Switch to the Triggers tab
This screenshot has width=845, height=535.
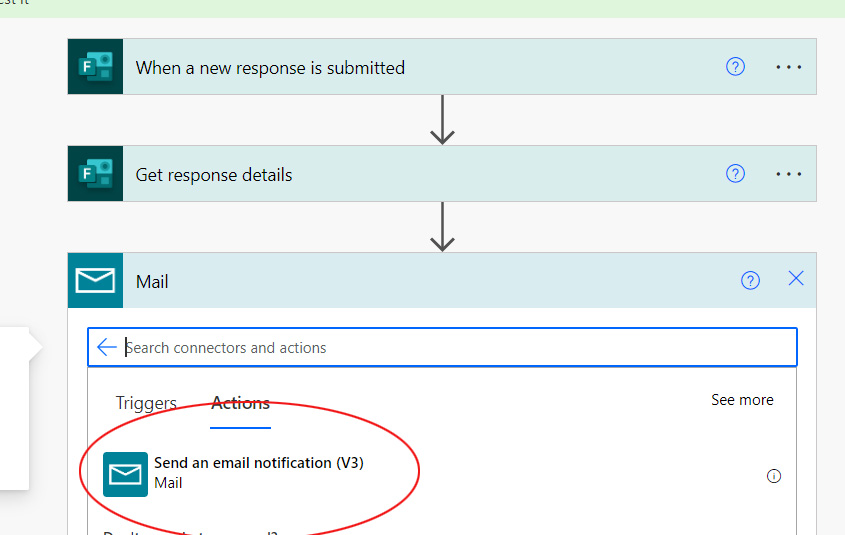(146, 404)
